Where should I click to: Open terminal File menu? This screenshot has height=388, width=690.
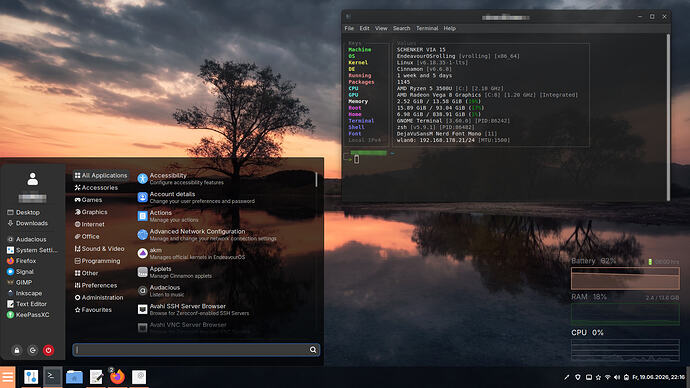tap(349, 28)
